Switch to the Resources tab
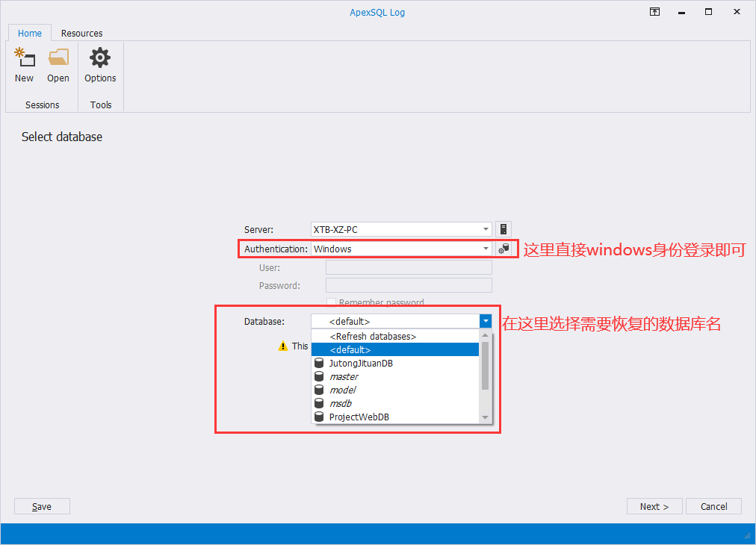Viewport: 756px width, 545px height. coord(81,33)
